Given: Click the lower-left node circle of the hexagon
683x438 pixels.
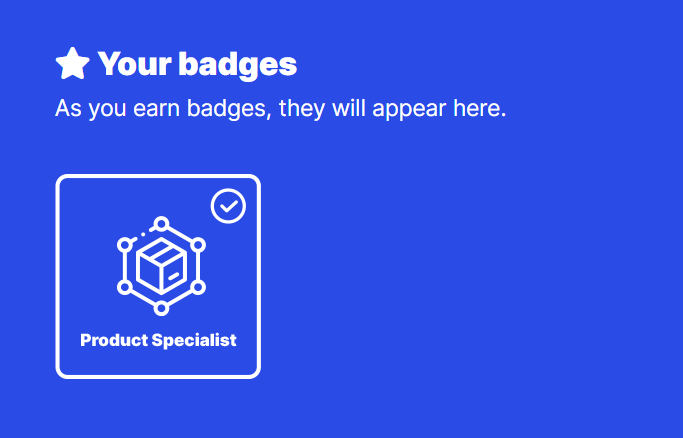Looking at the screenshot, I should point(125,287).
